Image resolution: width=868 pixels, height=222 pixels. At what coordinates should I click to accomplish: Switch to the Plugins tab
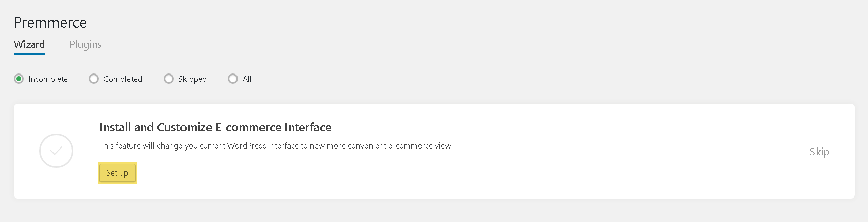[x=86, y=44]
